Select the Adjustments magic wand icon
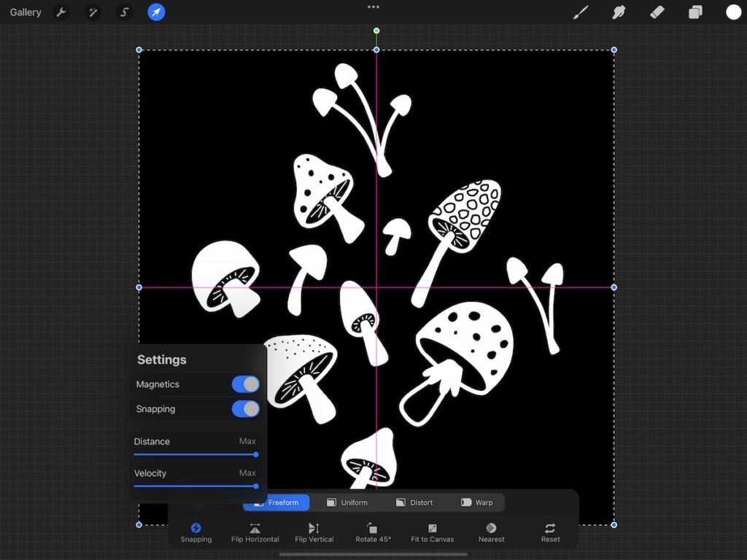 pyautogui.click(x=93, y=12)
